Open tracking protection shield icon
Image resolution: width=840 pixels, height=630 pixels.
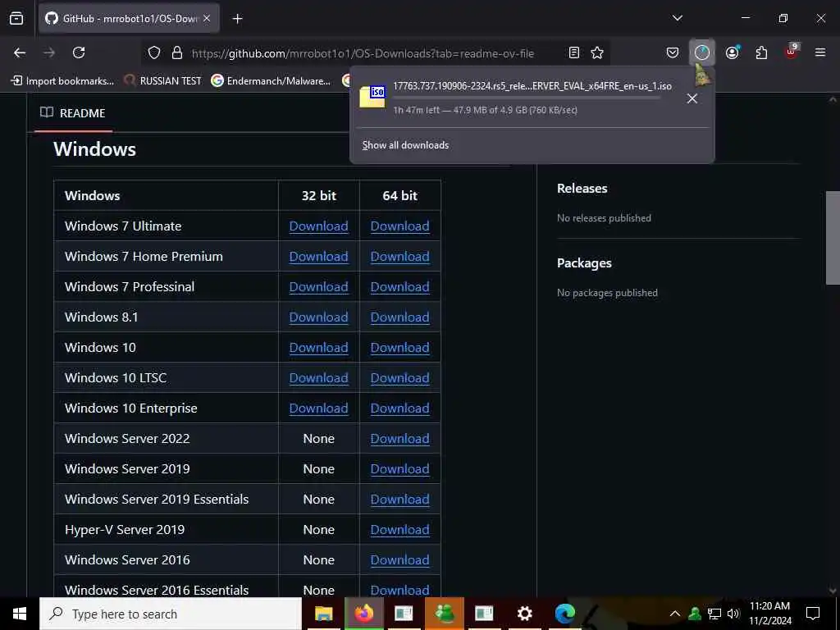pyautogui.click(x=154, y=52)
